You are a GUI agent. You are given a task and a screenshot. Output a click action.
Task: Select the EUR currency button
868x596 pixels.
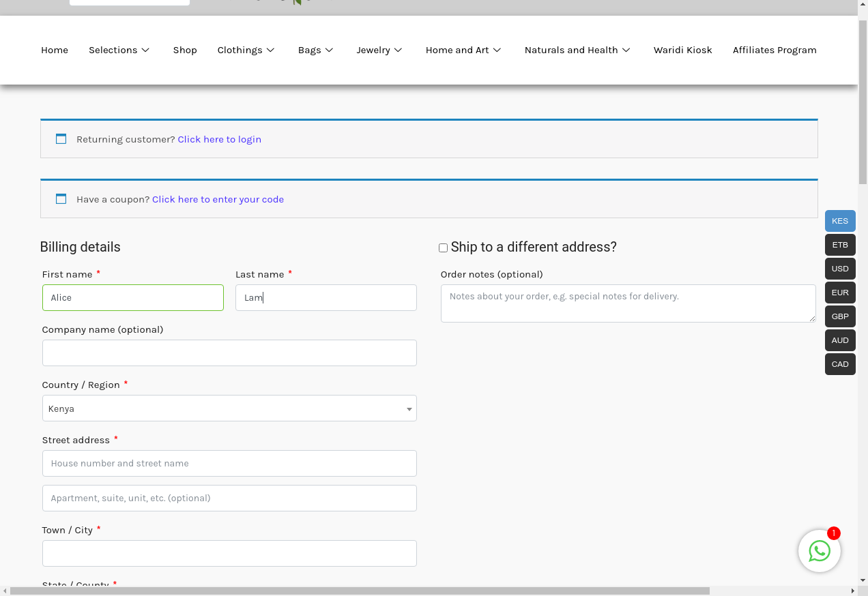[x=839, y=293]
